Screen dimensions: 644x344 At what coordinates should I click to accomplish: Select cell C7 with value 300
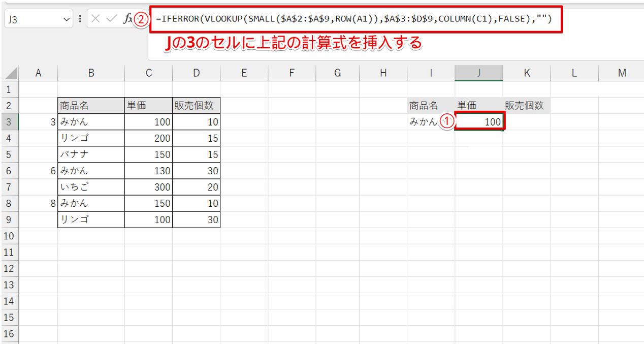(x=148, y=187)
